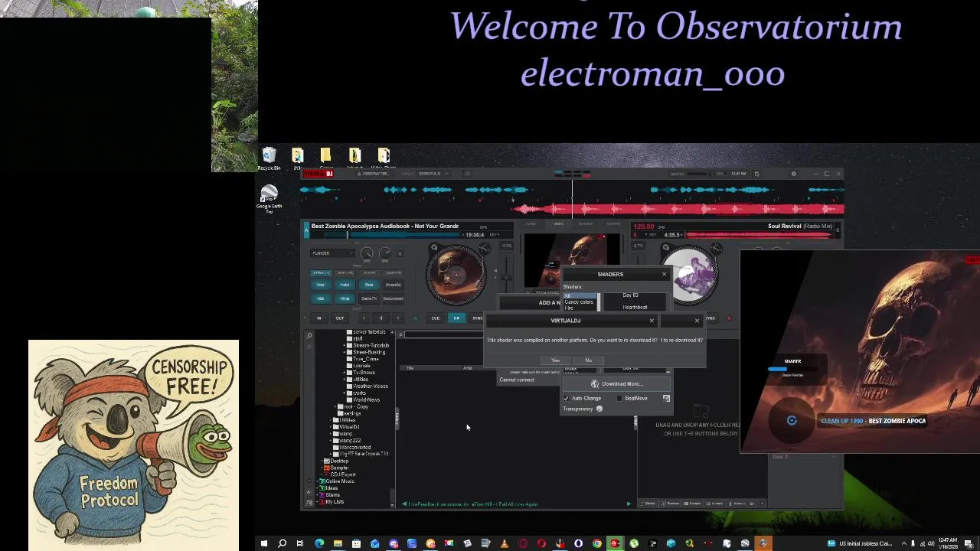Expand the Desktop tree node

point(322,461)
